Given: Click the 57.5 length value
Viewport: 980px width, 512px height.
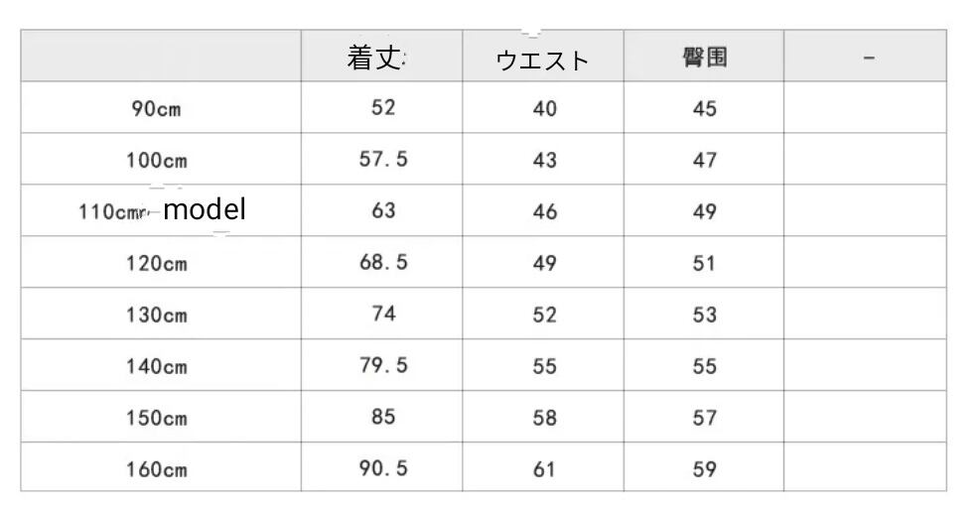Looking at the screenshot, I should [x=382, y=159].
